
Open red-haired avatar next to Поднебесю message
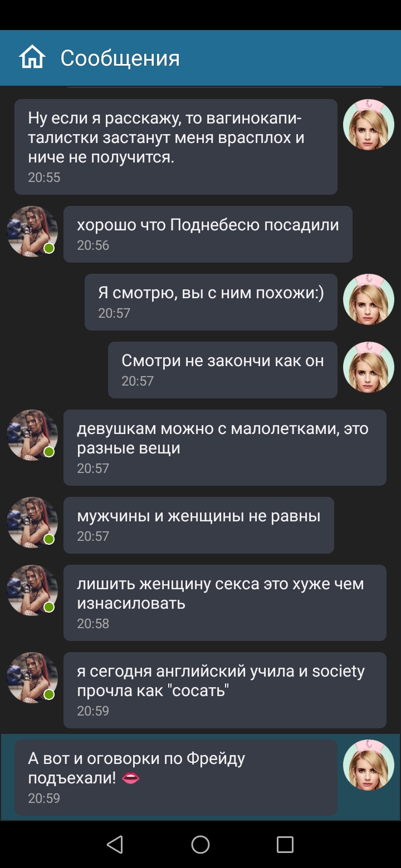click(x=32, y=231)
